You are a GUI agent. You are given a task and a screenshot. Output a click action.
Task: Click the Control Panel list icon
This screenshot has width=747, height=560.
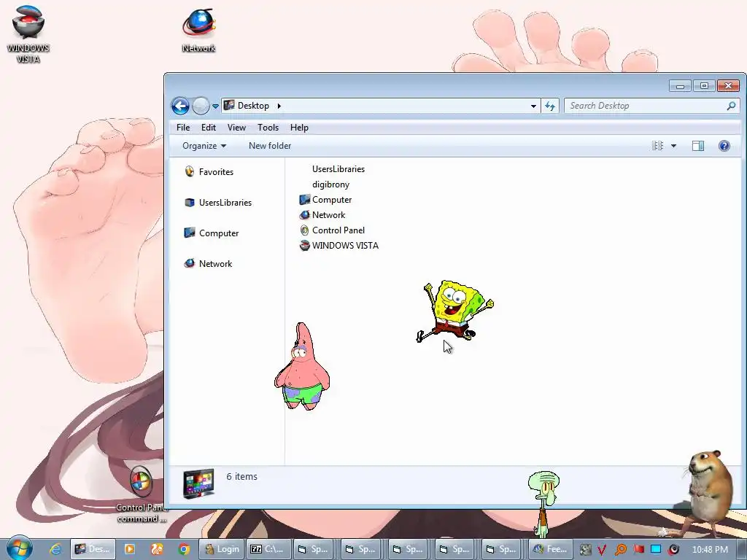tap(304, 230)
